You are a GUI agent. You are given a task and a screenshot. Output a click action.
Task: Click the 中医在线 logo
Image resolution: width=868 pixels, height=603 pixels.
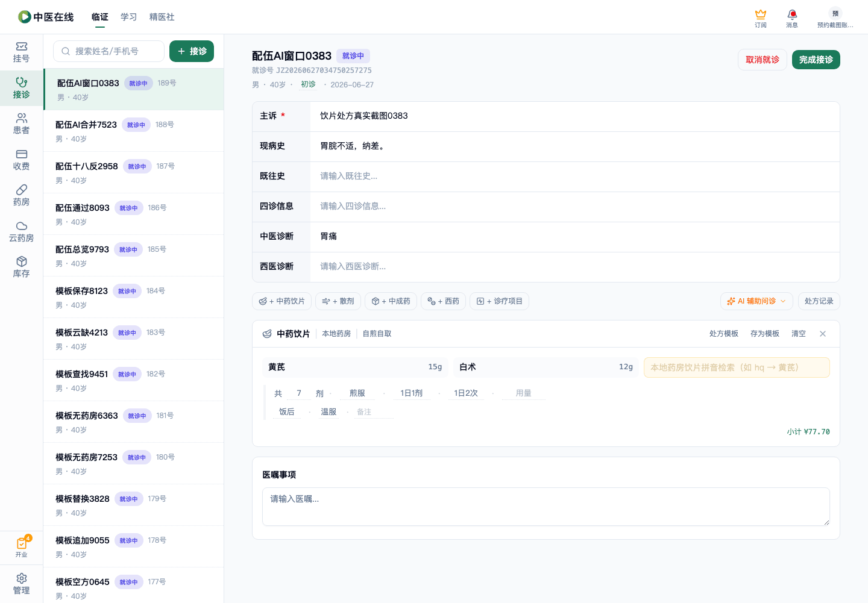tap(46, 17)
